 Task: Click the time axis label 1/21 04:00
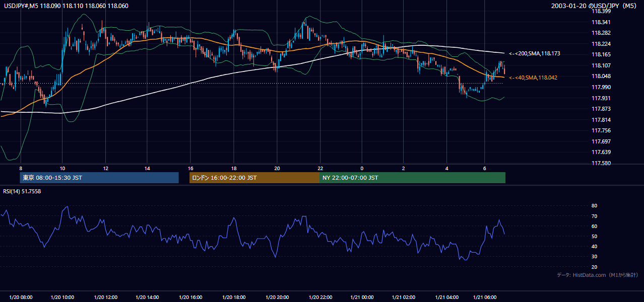[x=446, y=297]
